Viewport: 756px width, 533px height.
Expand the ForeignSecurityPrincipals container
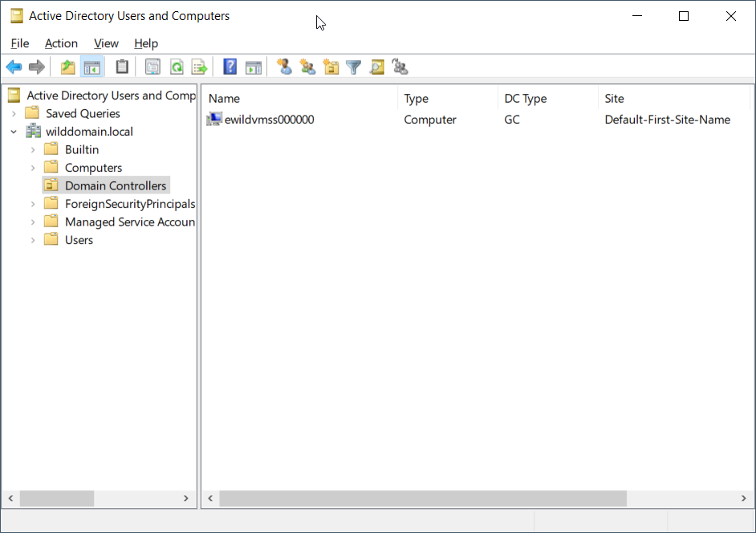tap(33, 204)
